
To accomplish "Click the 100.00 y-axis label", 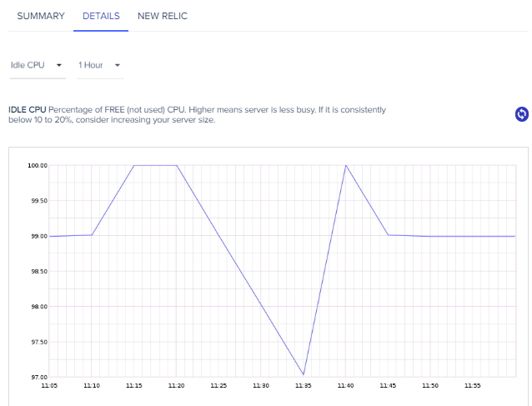I will 38,166.
